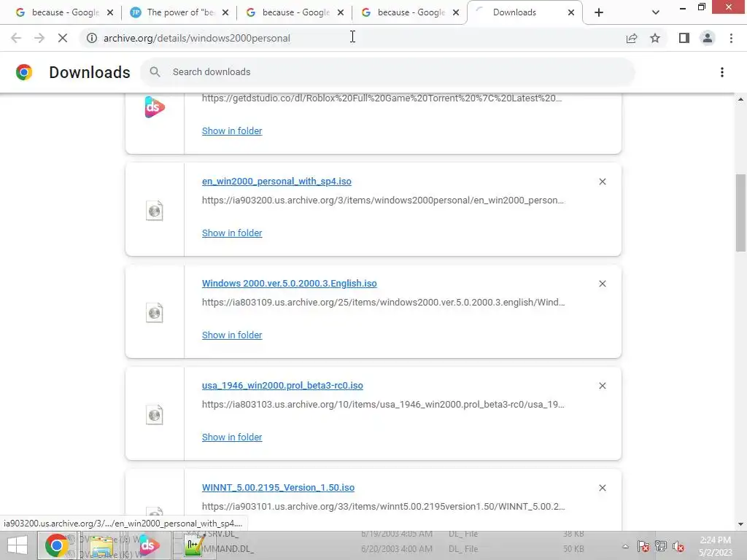Open en_win2000_personal_with_sp4.iso file link
The width and height of the screenshot is (747, 560).
(276, 182)
